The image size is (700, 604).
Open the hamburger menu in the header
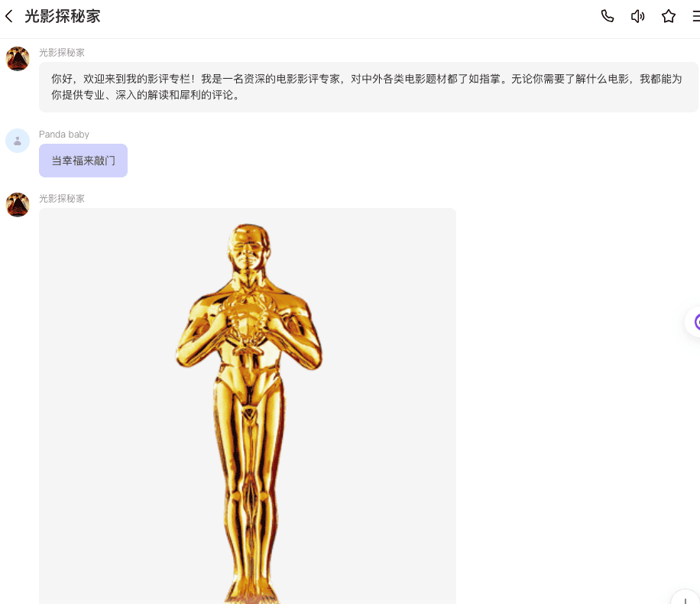[x=695, y=16]
